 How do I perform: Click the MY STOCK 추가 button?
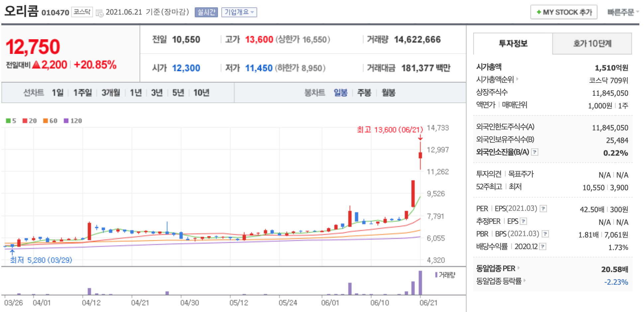[x=564, y=12]
